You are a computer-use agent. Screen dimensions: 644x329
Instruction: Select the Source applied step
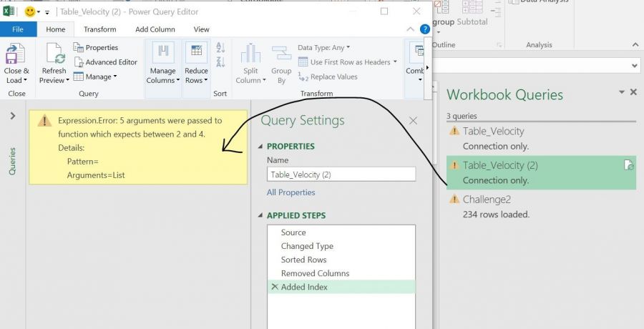341,232
